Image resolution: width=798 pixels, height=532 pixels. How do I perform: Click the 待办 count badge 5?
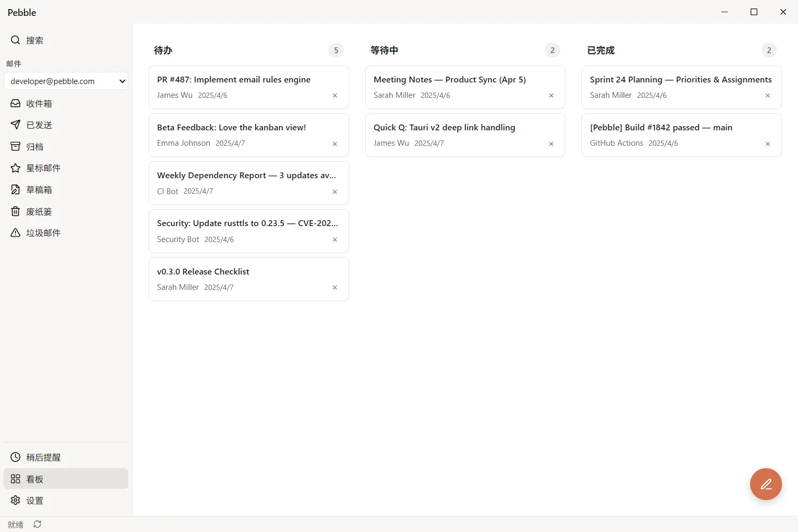(x=336, y=50)
